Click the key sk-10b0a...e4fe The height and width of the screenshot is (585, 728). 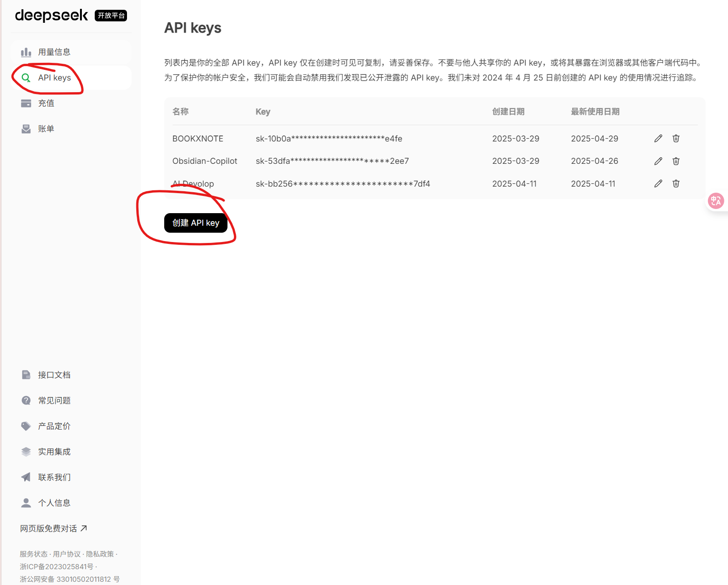coord(329,139)
